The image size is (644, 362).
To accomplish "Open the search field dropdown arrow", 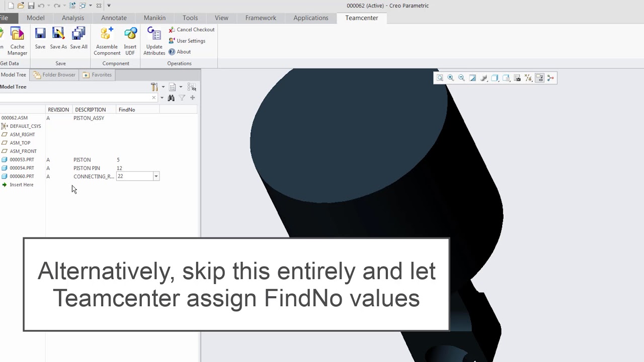I will pyautogui.click(x=162, y=98).
